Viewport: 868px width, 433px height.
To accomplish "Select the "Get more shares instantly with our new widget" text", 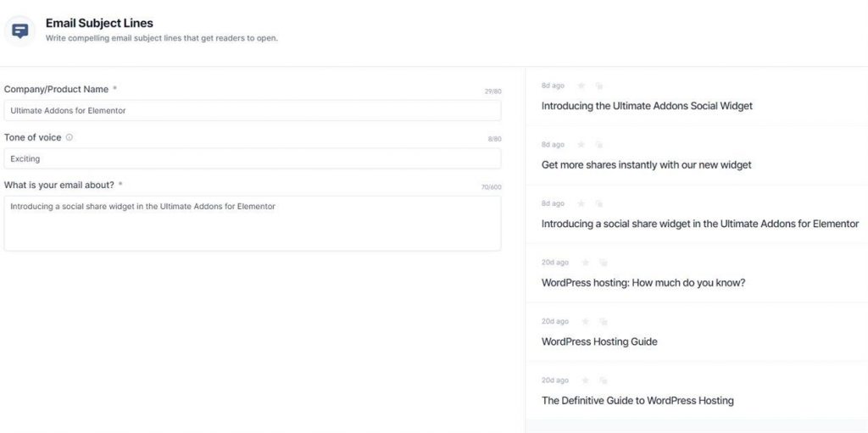I will pyautogui.click(x=646, y=165).
